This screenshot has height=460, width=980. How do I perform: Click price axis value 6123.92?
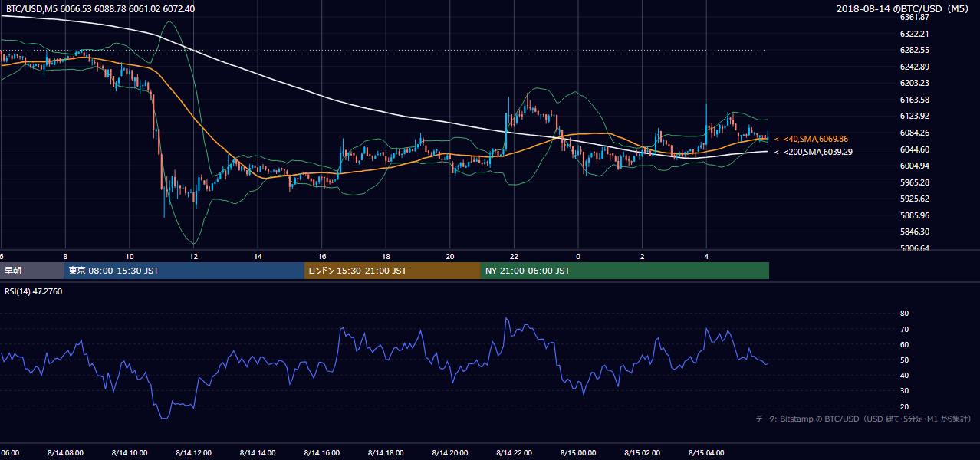[915, 116]
